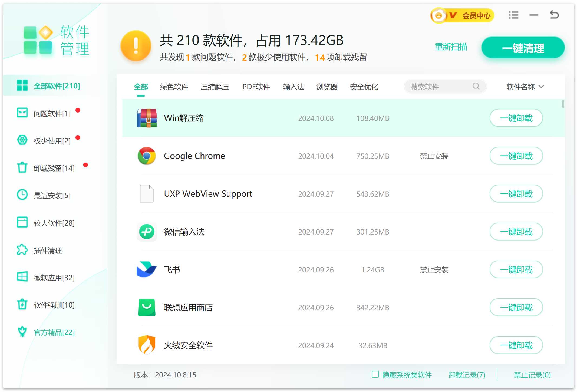This screenshot has width=577, height=392.
Task: Switch to 压缩解压 tab
Action: pos(215,87)
